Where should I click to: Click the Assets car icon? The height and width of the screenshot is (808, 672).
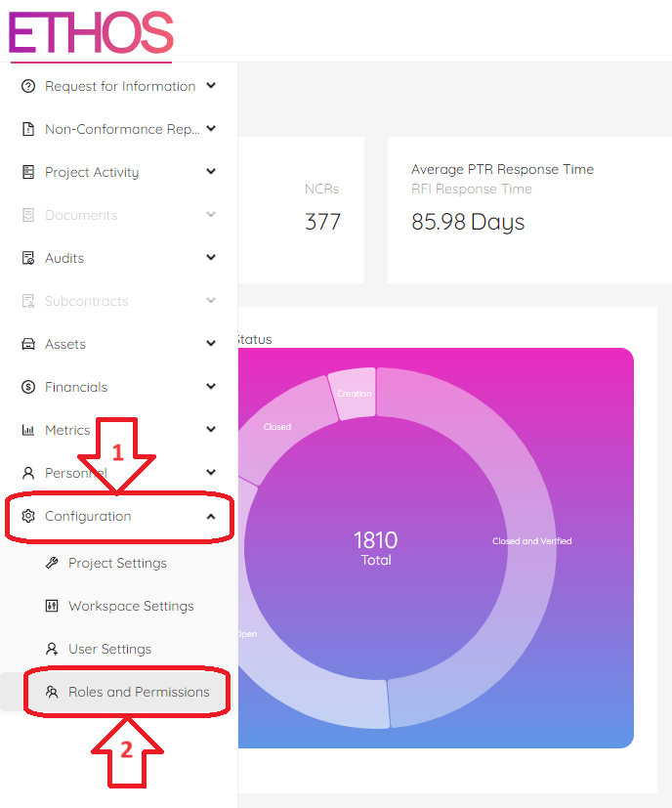point(27,344)
